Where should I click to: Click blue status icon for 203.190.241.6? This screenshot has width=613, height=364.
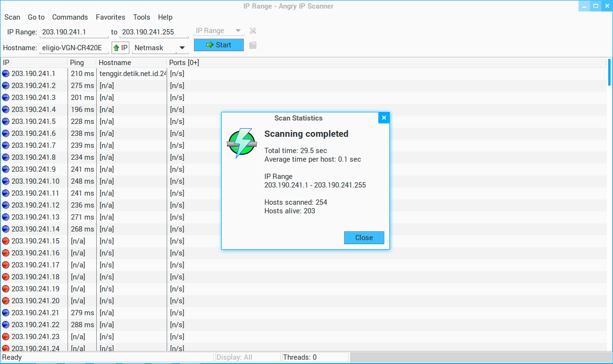tap(6, 133)
